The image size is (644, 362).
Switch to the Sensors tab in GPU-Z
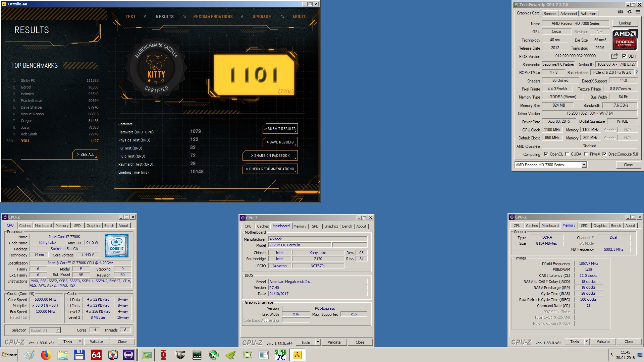550,14
